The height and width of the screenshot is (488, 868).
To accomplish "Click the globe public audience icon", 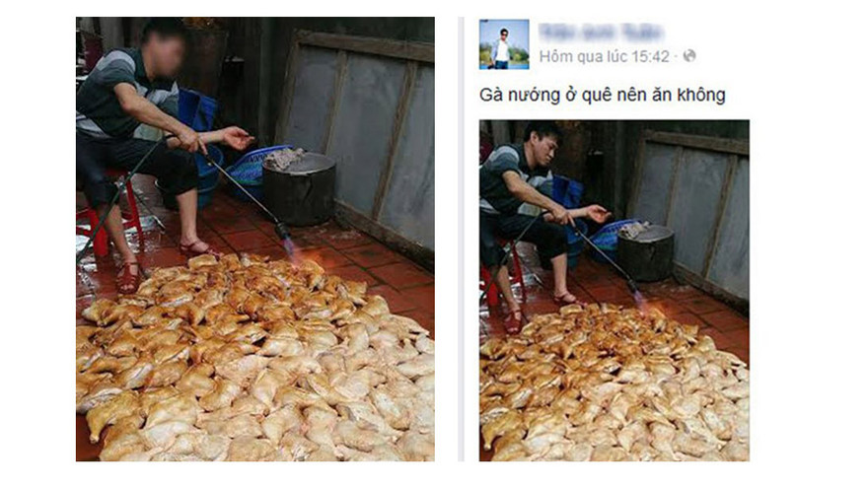I will coord(689,56).
